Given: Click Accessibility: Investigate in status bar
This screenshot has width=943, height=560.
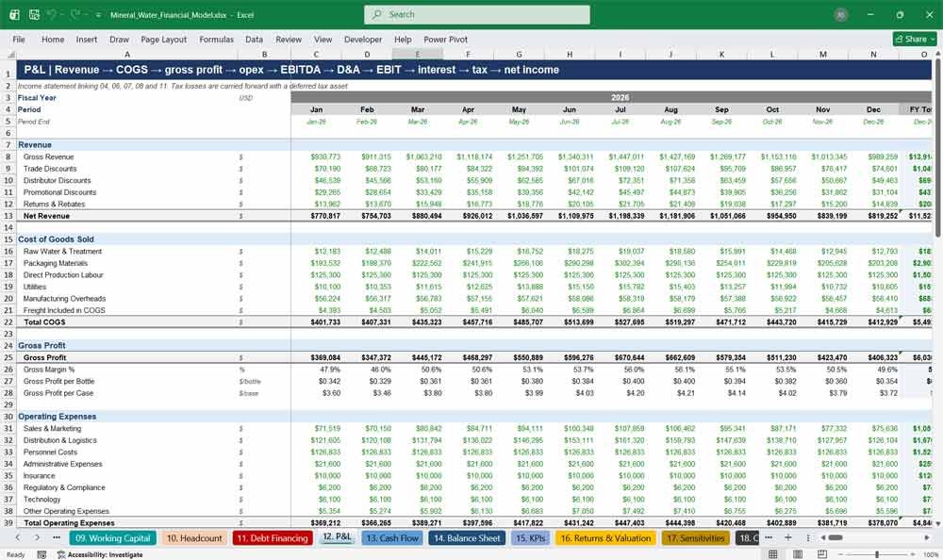Looking at the screenshot, I should 100,554.
